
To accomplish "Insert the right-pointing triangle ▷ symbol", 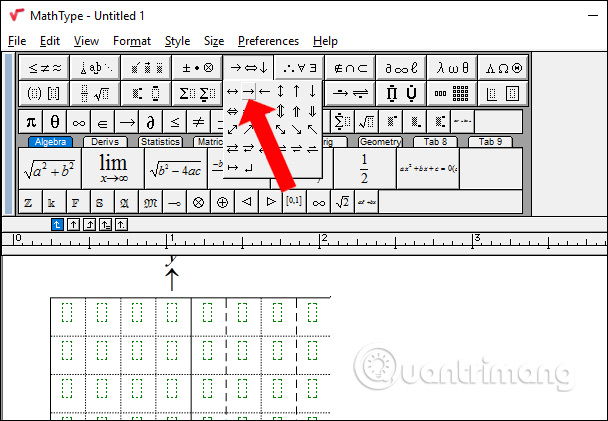I will 271,202.
